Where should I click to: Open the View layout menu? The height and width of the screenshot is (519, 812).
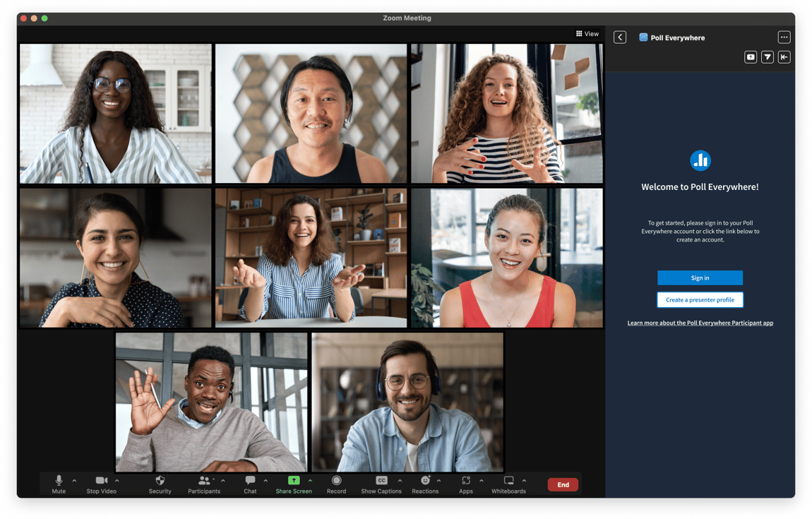[587, 34]
